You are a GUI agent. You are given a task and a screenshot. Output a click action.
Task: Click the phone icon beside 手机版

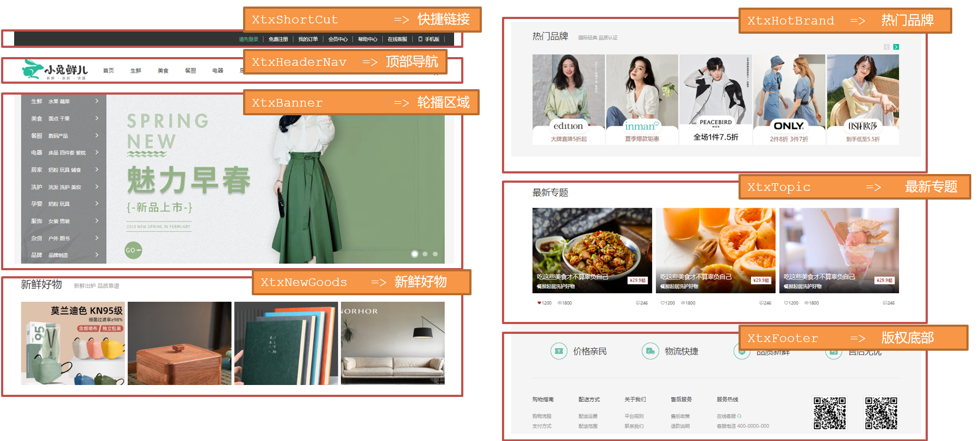pyautogui.click(x=420, y=39)
